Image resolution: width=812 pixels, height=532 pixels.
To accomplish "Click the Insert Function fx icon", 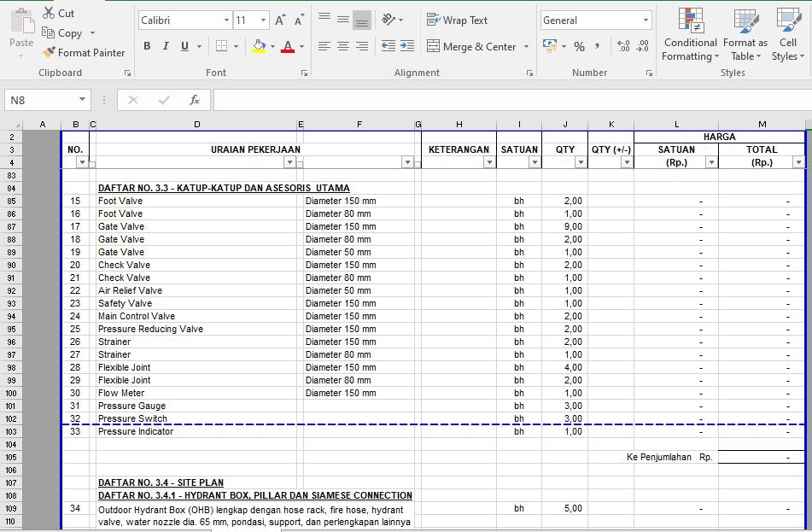I will 195,100.
